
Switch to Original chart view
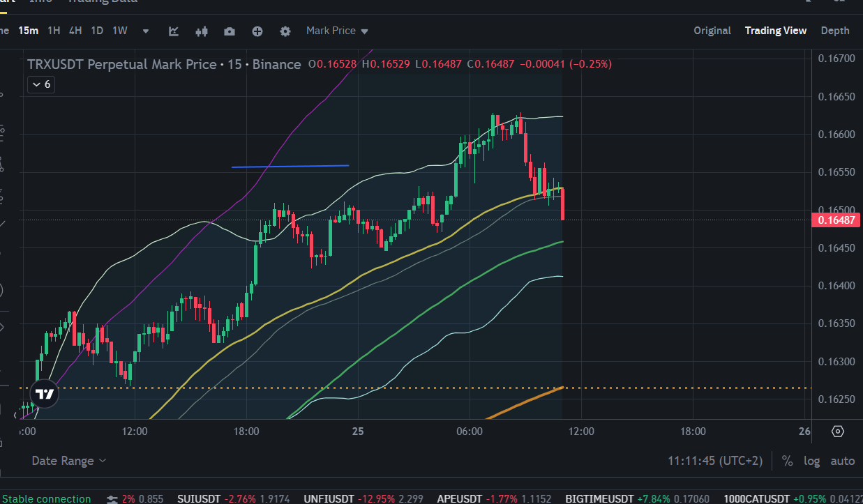712,31
